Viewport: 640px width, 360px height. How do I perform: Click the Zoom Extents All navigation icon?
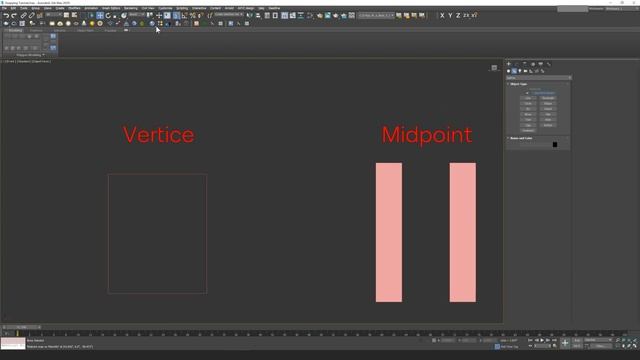(x=635, y=340)
